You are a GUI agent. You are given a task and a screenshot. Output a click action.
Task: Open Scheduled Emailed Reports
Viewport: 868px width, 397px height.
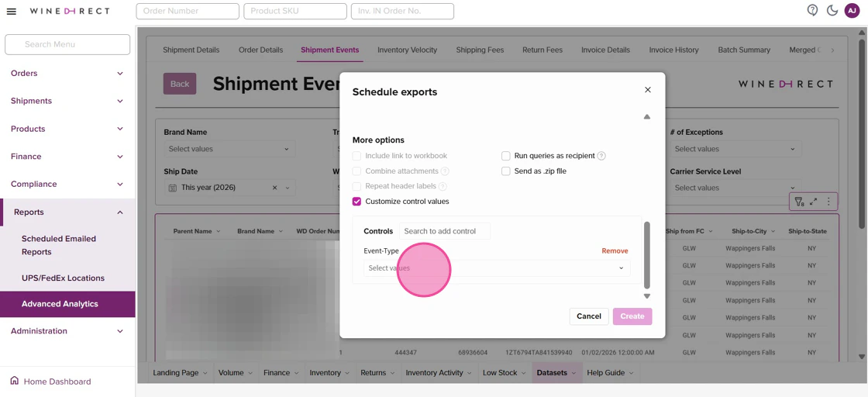click(59, 245)
